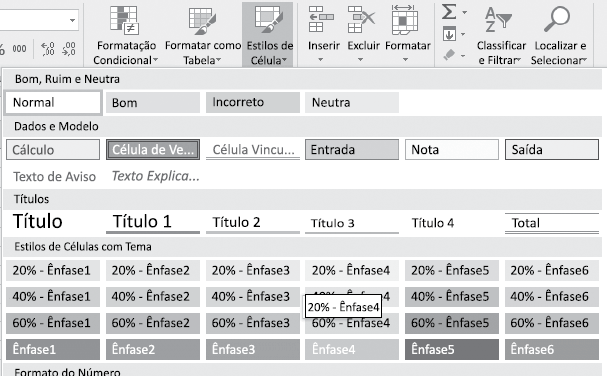Screen dimensions: 609x376
Task: Apply 60% - Ênfase1 style
Action: coord(53,323)
